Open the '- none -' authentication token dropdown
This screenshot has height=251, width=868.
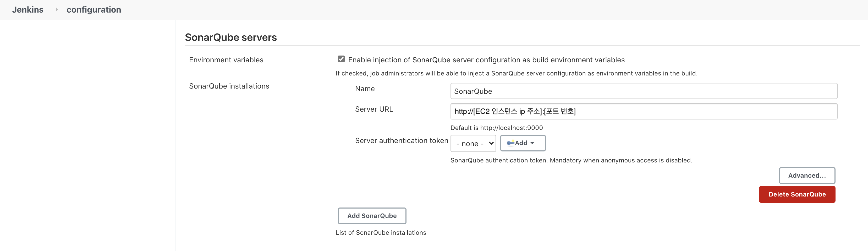pyautogui.click(x=473, y=144)
